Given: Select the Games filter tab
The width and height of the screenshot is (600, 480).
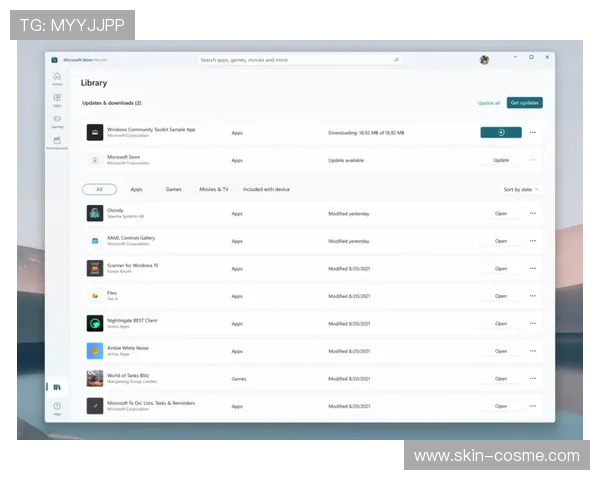Looking at the screenshot, I should click(x=173, y=189).
